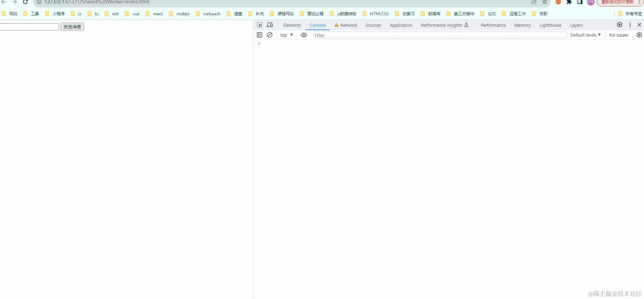Open the nodejs bookmark folder
Viewport: 644px width, 299px height.
click(179, 14)
